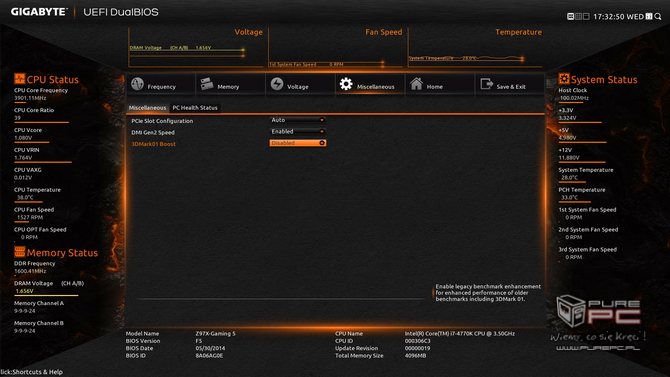Click the Total Memory Size 4096MB
670x377 pixels.
pos(415,355)
